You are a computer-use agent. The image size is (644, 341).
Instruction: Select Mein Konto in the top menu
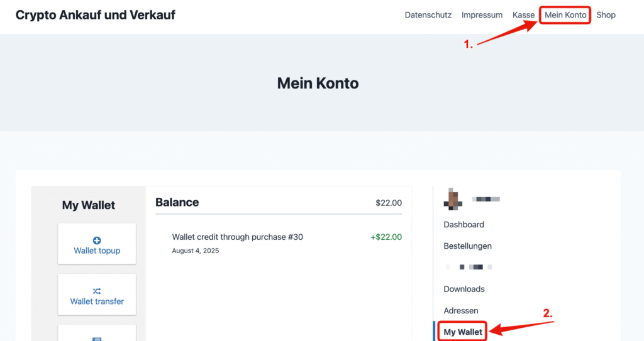[565, 15]
